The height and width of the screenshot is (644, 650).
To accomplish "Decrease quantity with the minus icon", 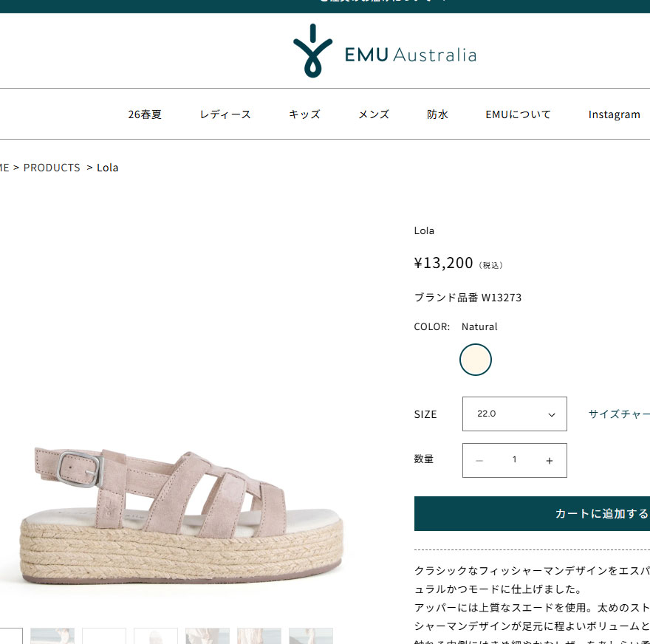I will click(x=479, y=460).
